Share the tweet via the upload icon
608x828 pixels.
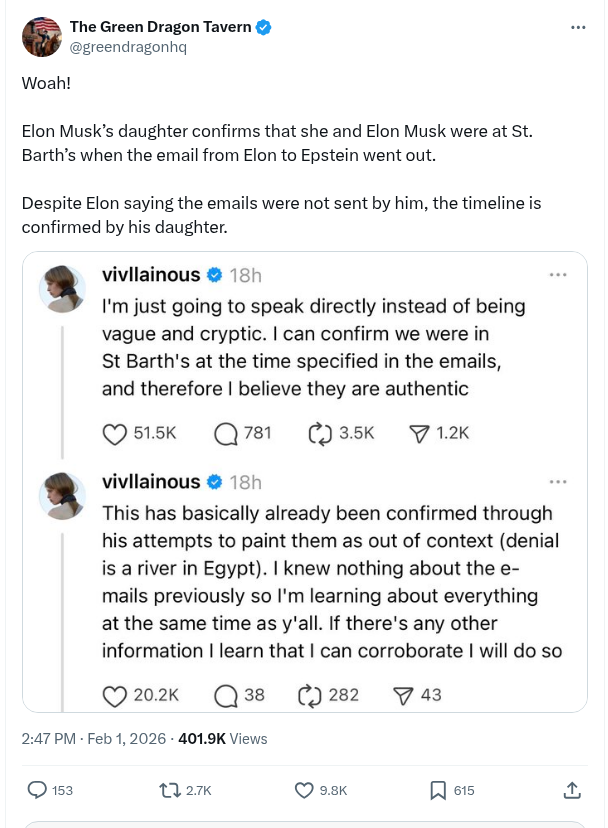pyautogui.click(x=572, y=790)
